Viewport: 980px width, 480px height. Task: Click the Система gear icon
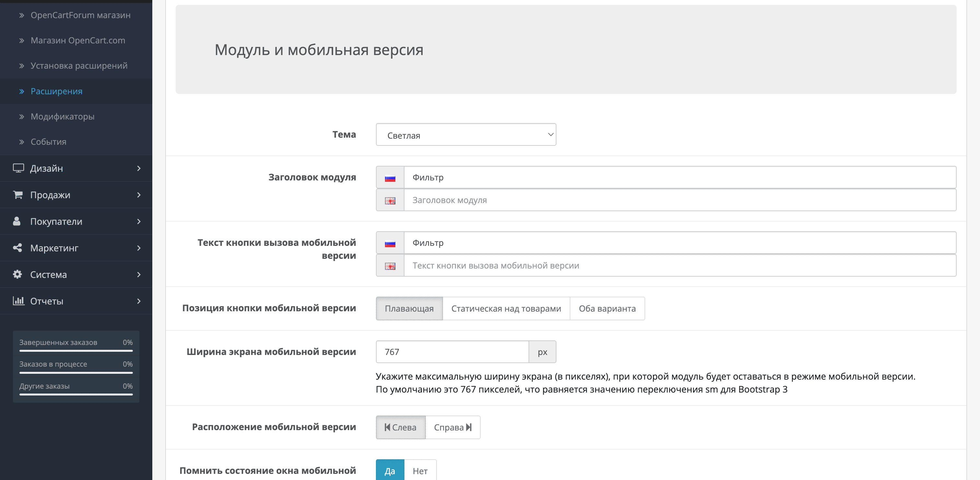(x=17, y=274)
